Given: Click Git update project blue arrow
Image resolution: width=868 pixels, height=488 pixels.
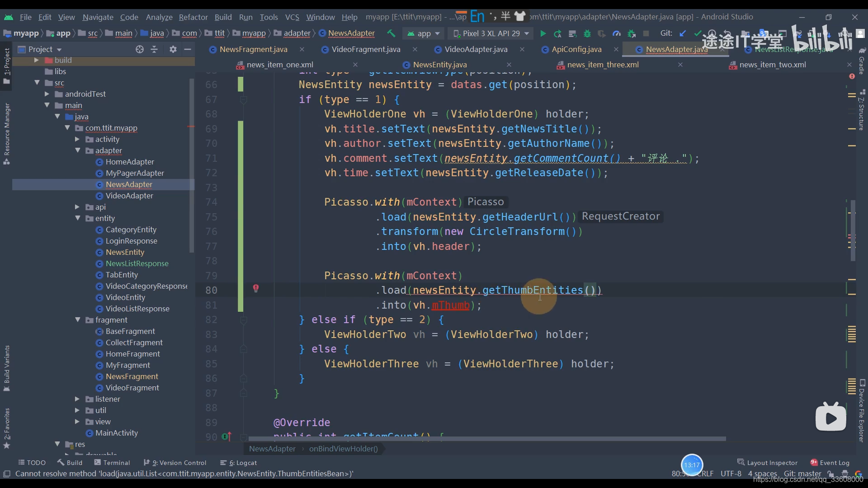Looking at the screenshot, I should click(683, 33).
